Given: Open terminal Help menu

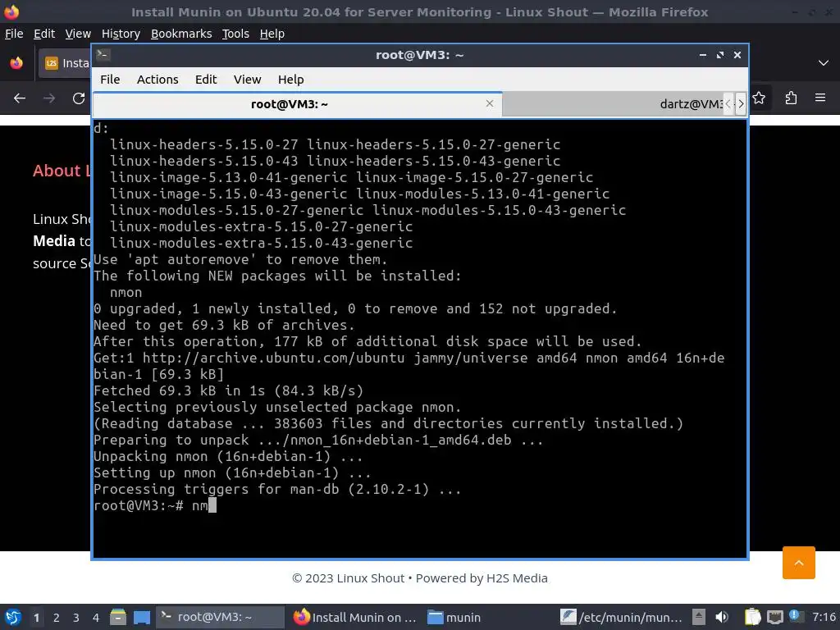Looking at the screenshot, I should [290, 80].
